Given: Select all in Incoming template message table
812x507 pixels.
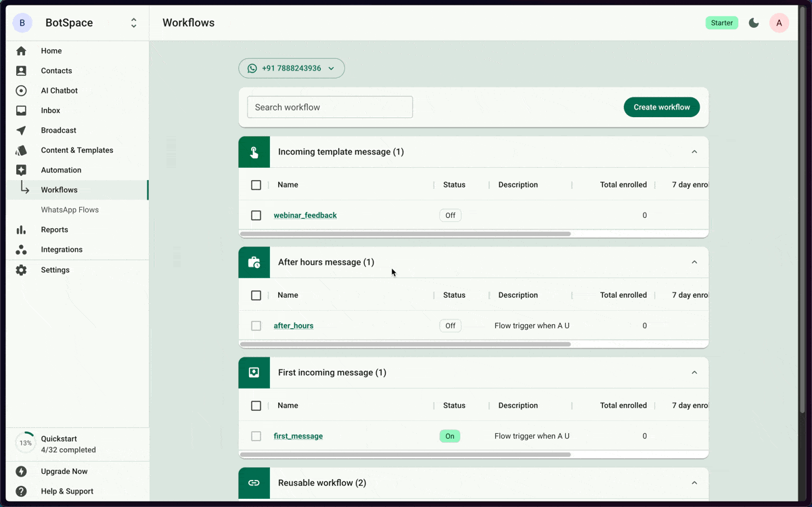Looking at the screenshot, I should tap(256, 185).
